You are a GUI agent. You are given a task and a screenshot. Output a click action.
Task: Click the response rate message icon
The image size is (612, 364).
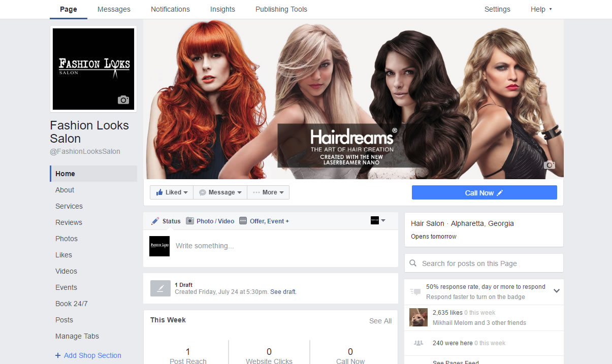[x=415, y=291]
